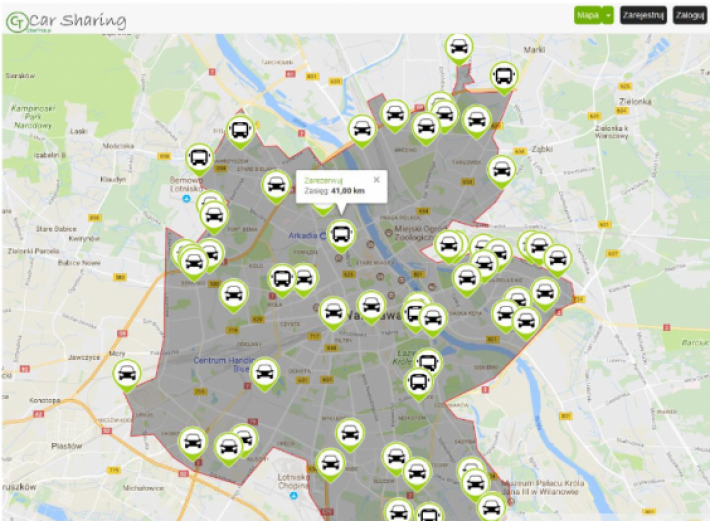Select the green Mapa view button
The height and width of the screenshot is (521, 710).
(588, 15)
